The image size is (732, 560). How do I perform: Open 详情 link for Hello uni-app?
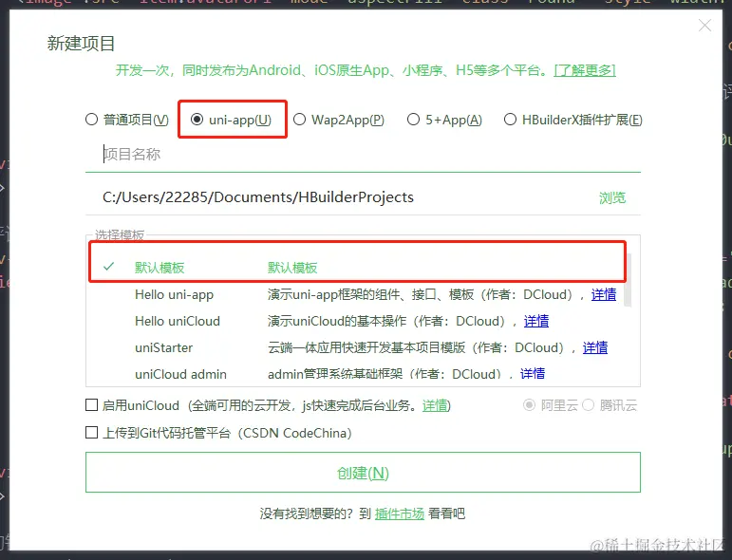click(604, 295)
